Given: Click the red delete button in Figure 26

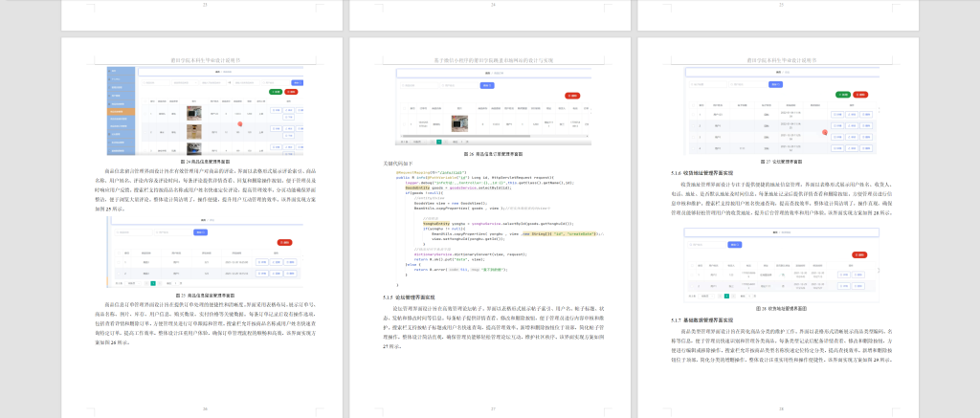Looking at the screenshot, I should pos(572,96).
